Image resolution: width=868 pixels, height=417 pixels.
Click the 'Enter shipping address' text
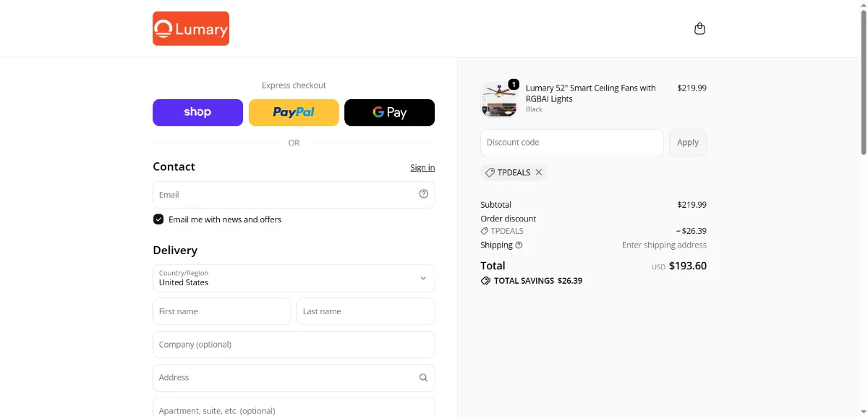pos(664,245)
